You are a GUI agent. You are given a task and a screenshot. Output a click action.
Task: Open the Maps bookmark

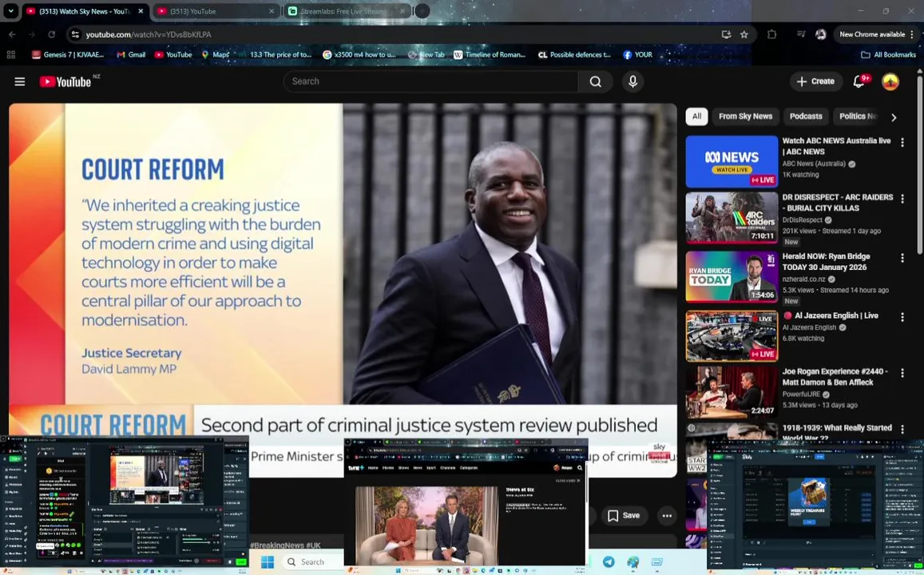215,54
